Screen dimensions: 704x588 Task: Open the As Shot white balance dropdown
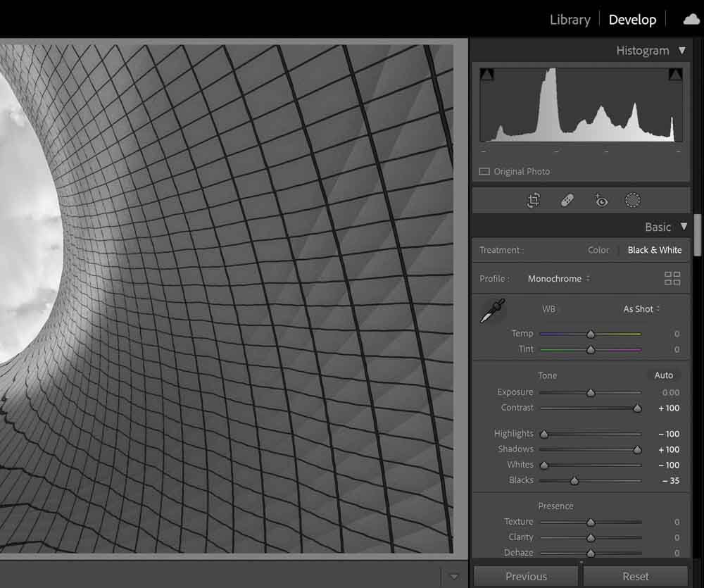[x=641, y=309]
